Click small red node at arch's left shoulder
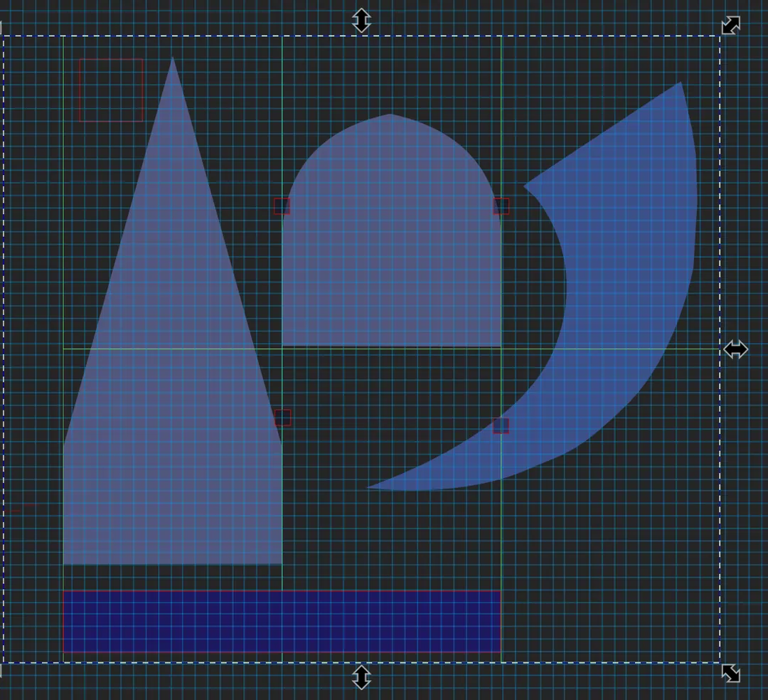Viewport: 768px width, 700px height. point(282,206)
